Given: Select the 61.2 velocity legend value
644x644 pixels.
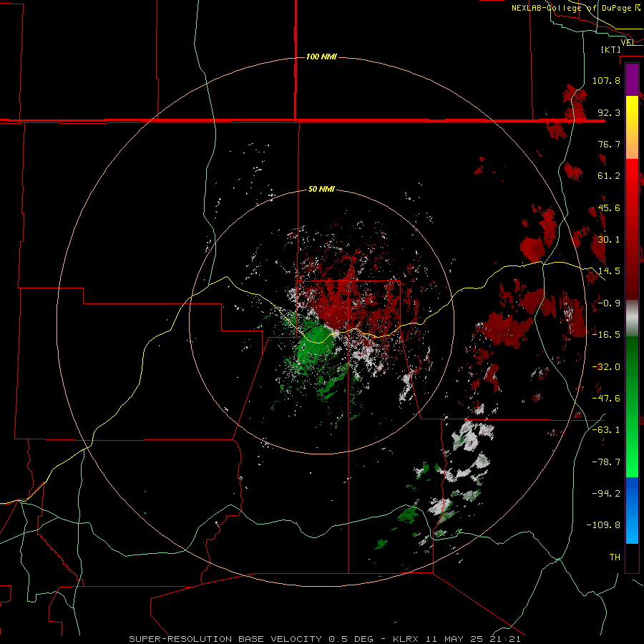Looking at the screenshot, I should click(x=609, y=176).
